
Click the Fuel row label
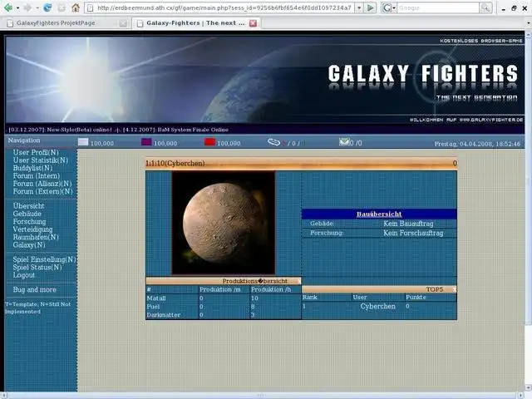pos(153,307)
